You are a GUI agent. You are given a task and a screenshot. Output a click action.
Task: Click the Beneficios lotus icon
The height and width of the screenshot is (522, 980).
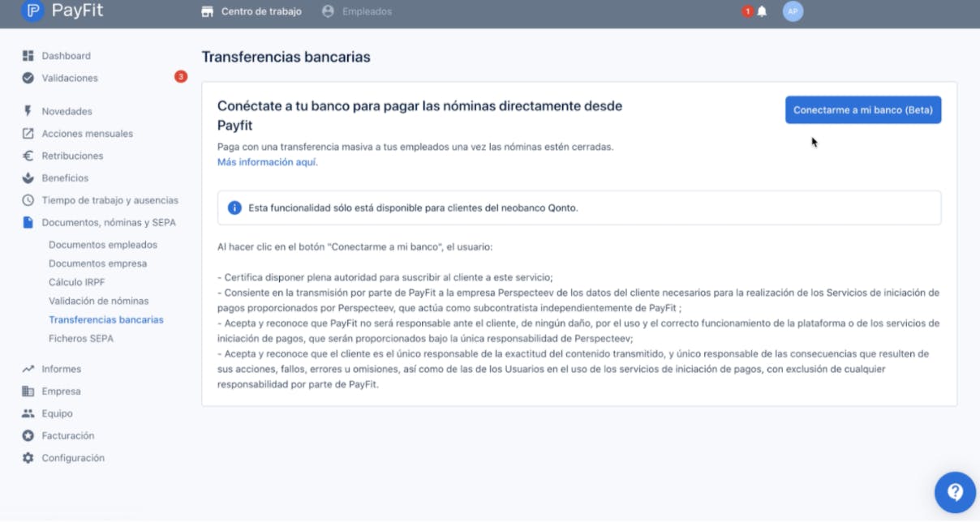click(28, 178)
